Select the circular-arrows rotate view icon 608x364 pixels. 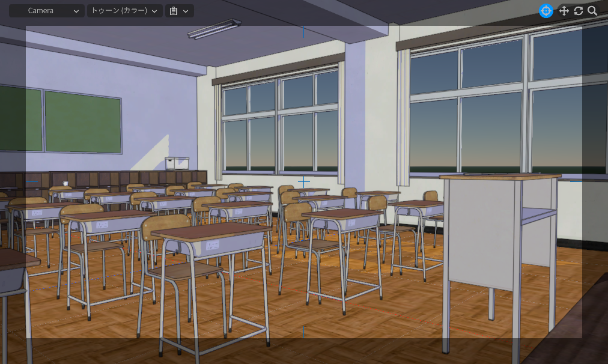578,11
